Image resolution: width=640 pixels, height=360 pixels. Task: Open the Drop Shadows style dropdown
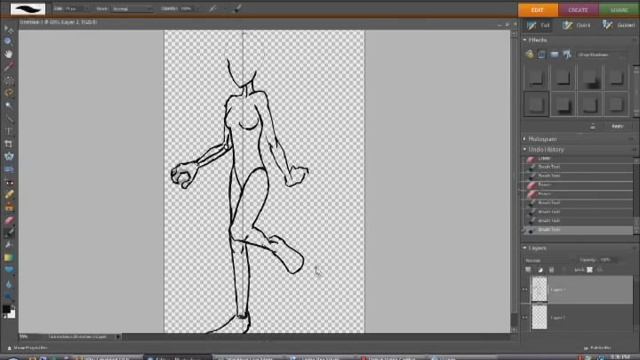(x=603, y=54)
